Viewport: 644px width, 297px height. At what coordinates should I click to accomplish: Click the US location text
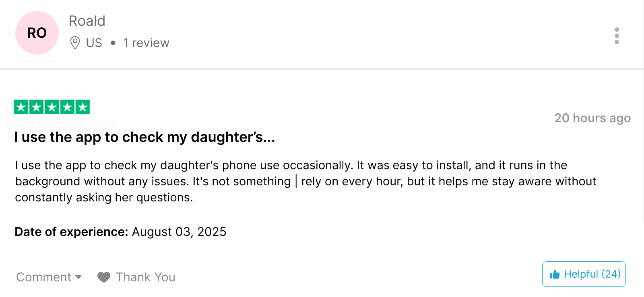pos(94,43)
